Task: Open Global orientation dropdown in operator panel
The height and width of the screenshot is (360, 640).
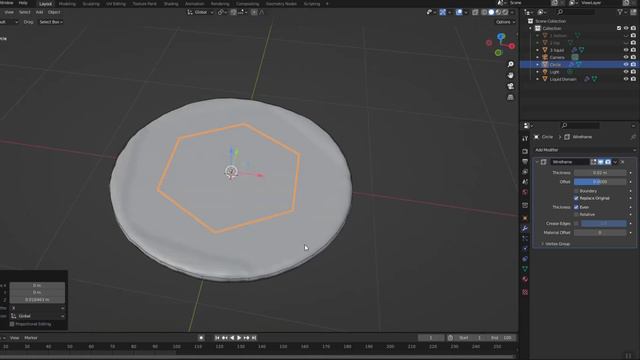Action: coord(37,316)
